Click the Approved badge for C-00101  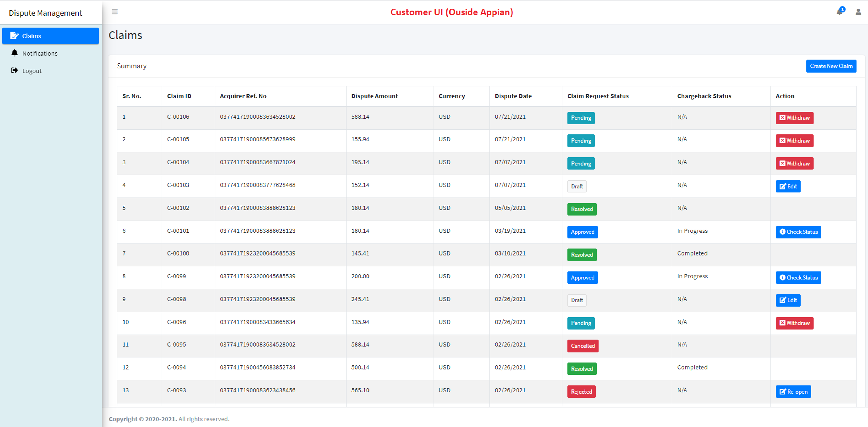583,232
